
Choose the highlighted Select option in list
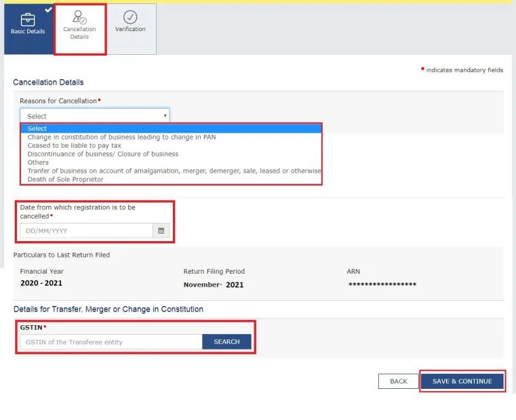point(171,128)
